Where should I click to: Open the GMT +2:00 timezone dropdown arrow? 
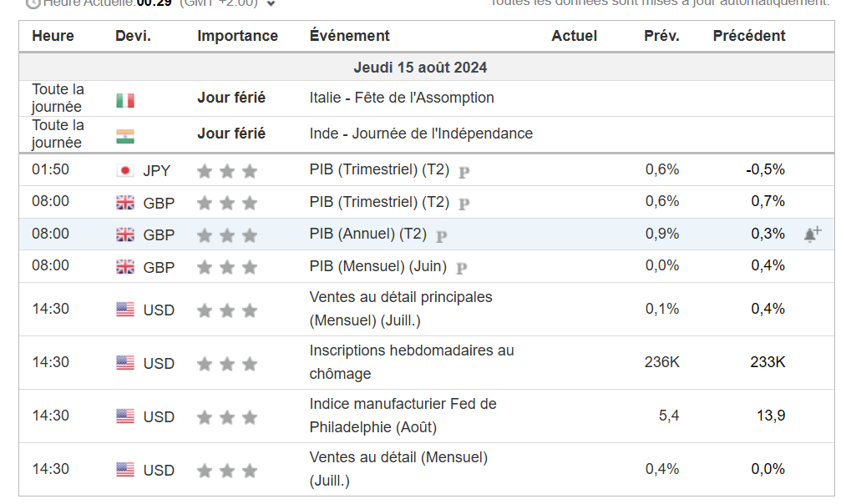pyautogui.click(x=271, y=3)
